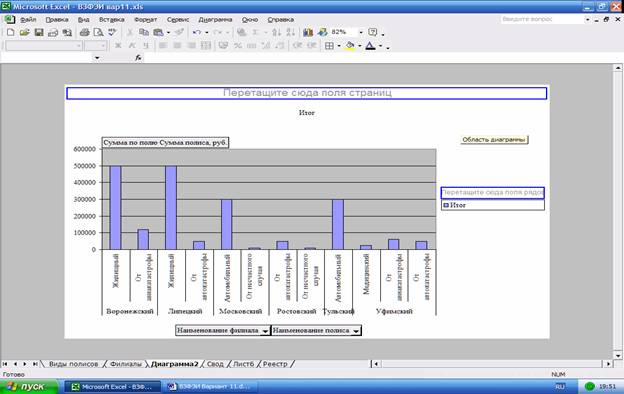Click the yellow Fill Color bucket

[x=350, y=46]
